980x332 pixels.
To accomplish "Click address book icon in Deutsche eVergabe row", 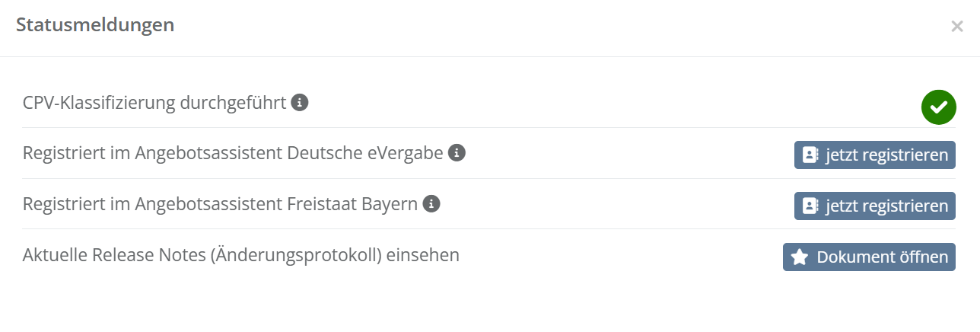I will (810, 155).
